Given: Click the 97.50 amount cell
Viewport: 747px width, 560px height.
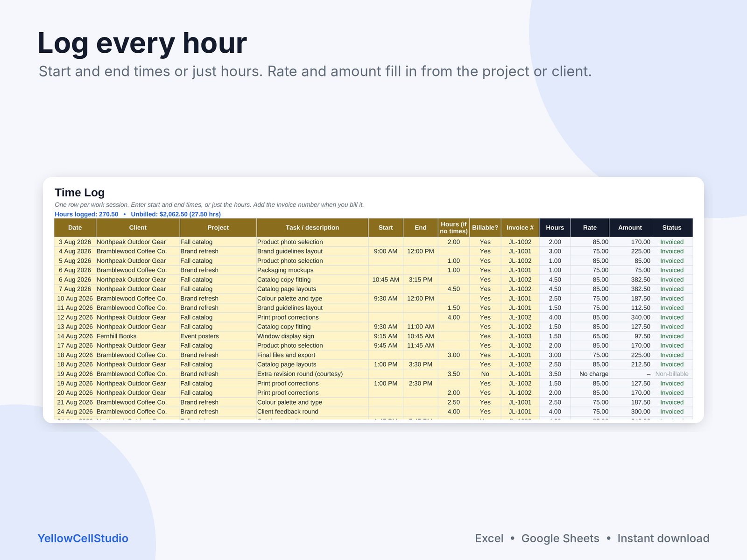Looking at the screenshot, I should [x=630, y=336].
